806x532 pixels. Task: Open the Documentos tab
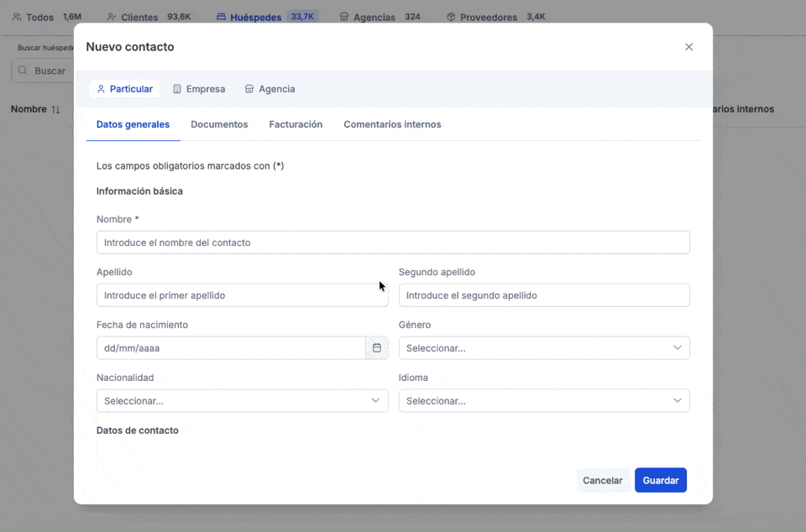tap(219, 124)
